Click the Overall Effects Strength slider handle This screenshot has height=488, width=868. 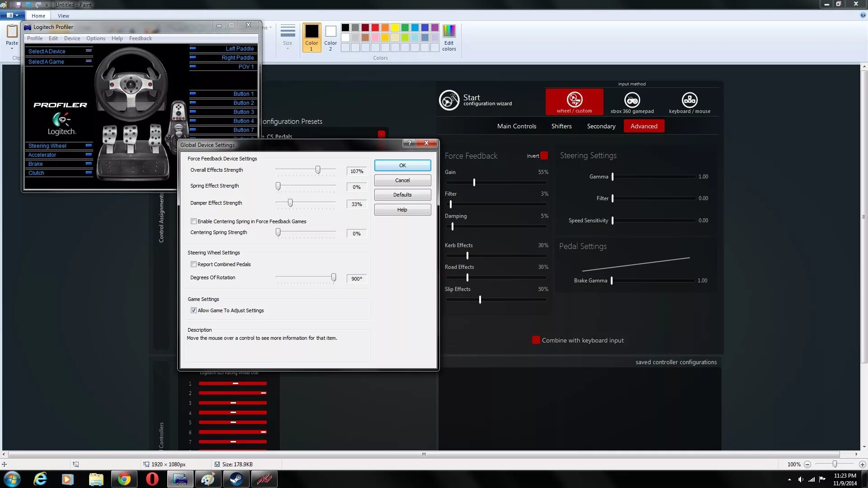[318, 170]
